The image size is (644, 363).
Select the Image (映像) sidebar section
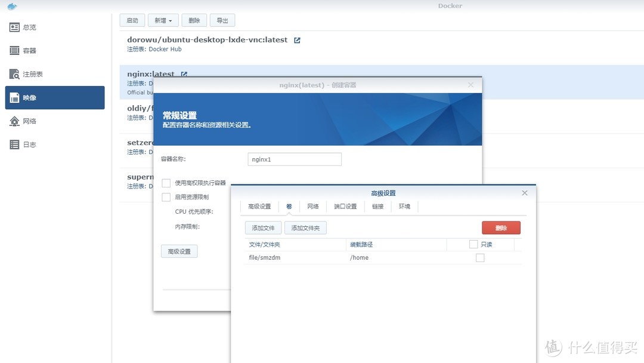click(55, 97)
